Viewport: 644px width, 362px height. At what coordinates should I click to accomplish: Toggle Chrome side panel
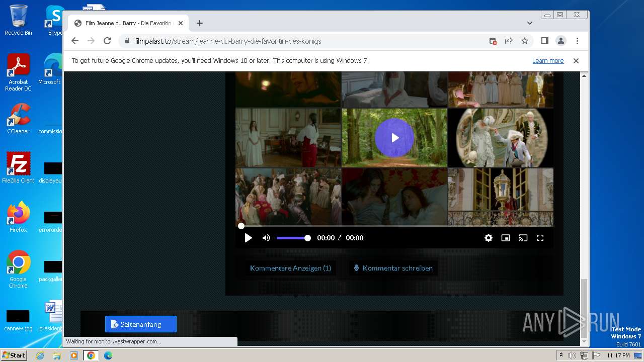544,41
